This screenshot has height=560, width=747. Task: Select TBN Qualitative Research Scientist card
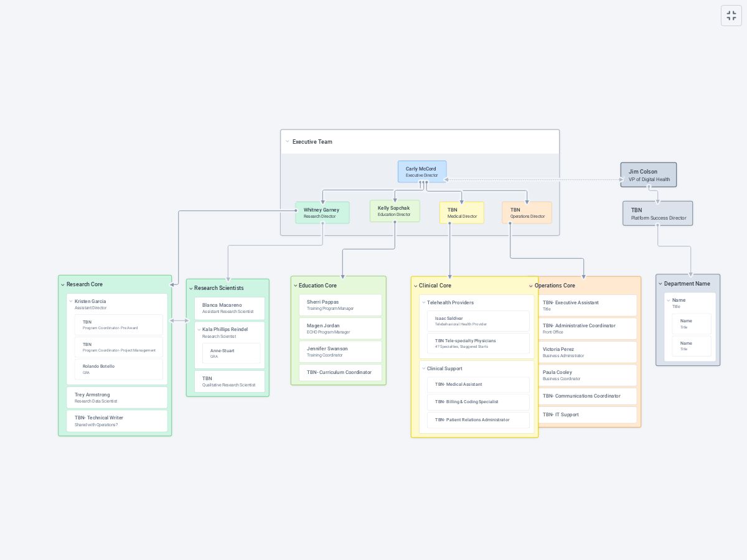point(230,381)
